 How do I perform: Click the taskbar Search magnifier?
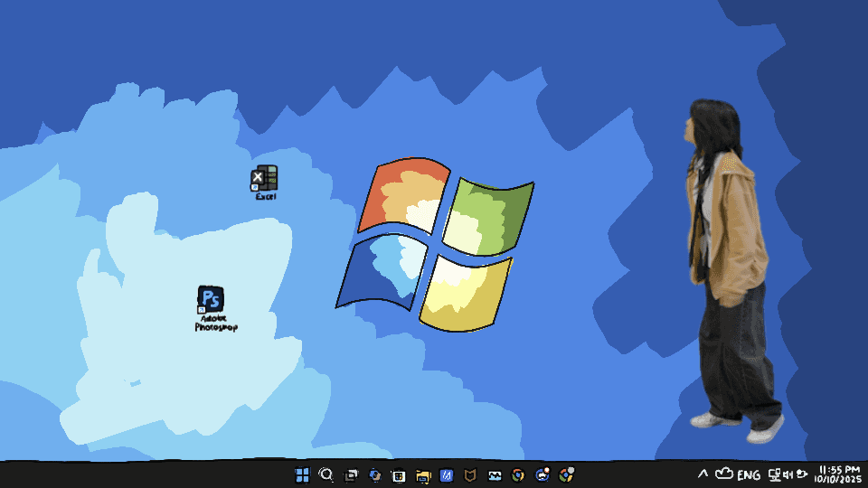coord(326,474)
